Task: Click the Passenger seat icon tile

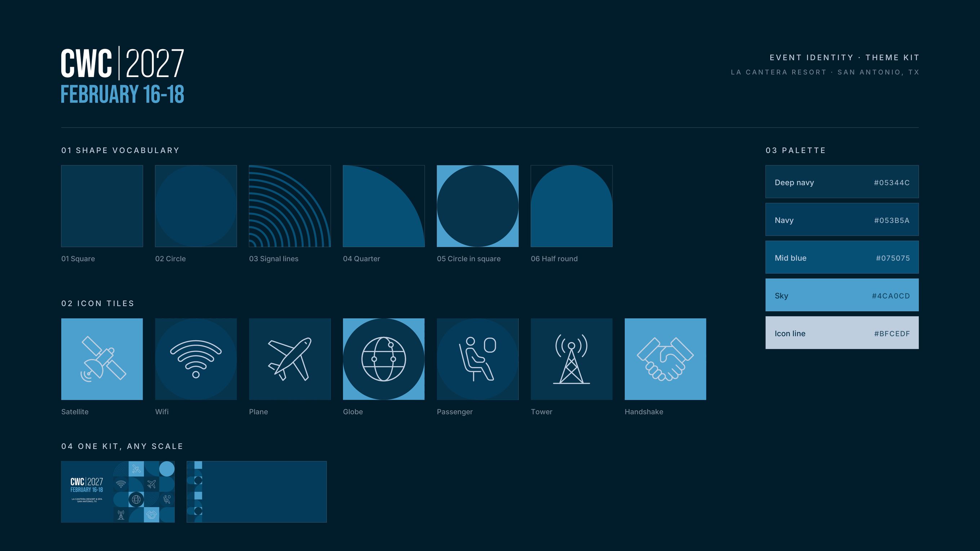Action: pos(478,359)
